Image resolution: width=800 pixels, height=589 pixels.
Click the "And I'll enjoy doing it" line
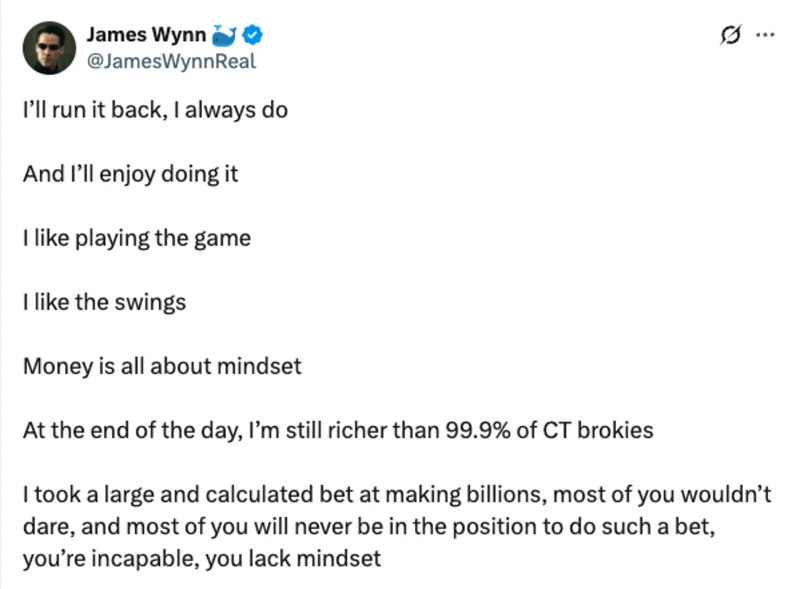130,173
